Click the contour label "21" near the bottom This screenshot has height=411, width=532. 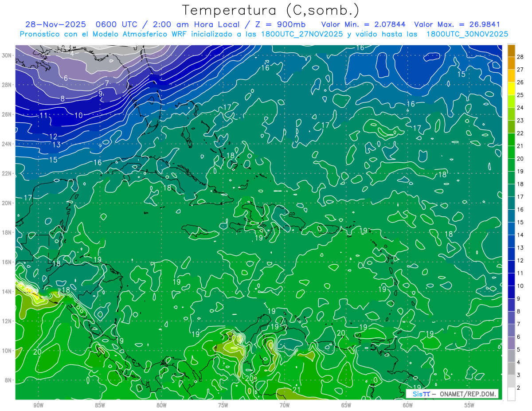coord(297,390)
